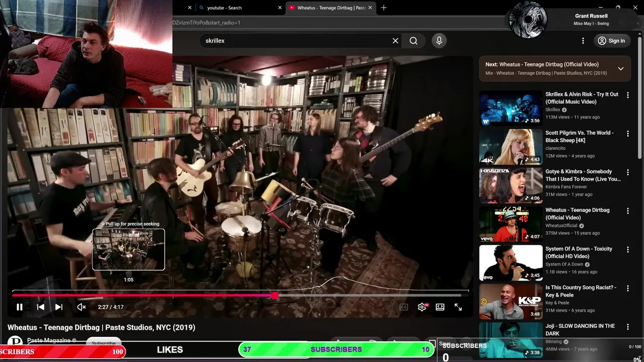Open the player settings gear
The width and height of the screenshot is (644, 362).
(x=422, y=307)
